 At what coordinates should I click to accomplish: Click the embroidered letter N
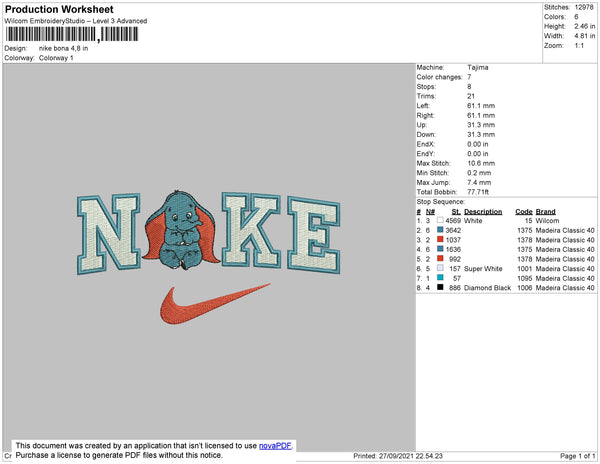pos(109,234)
